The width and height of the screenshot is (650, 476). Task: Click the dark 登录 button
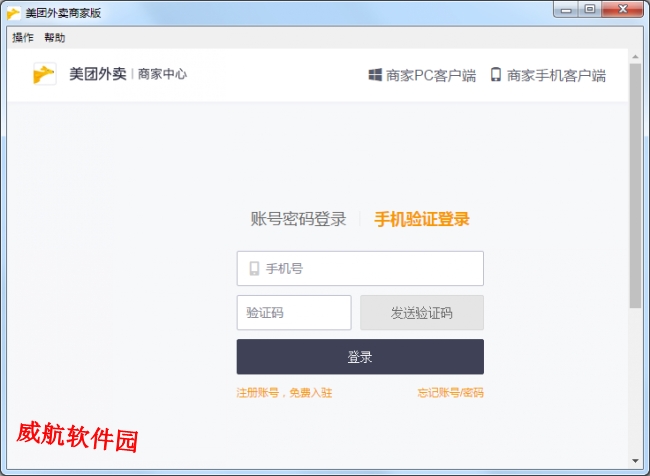click(360, 357)
